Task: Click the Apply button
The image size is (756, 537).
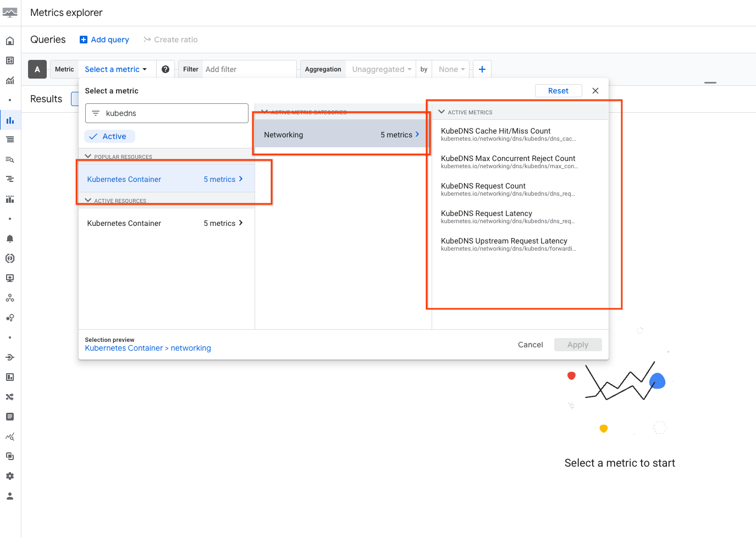Action: tap(578, 345)
